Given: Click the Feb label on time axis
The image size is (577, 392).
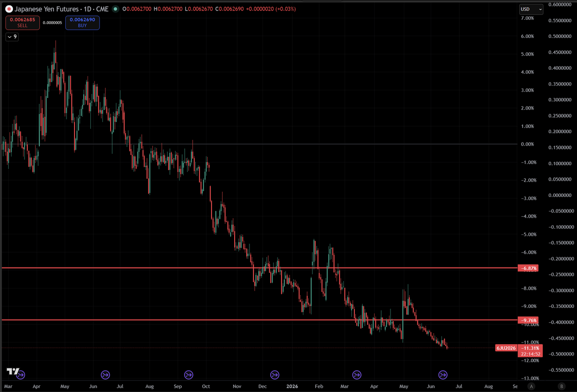Looking at the screenshot, I should click(319, 386).
